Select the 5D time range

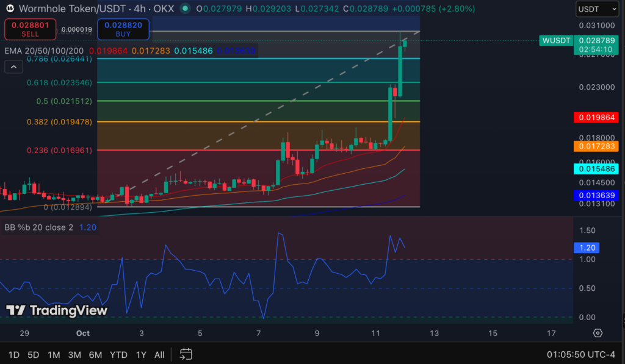(33, 354)
